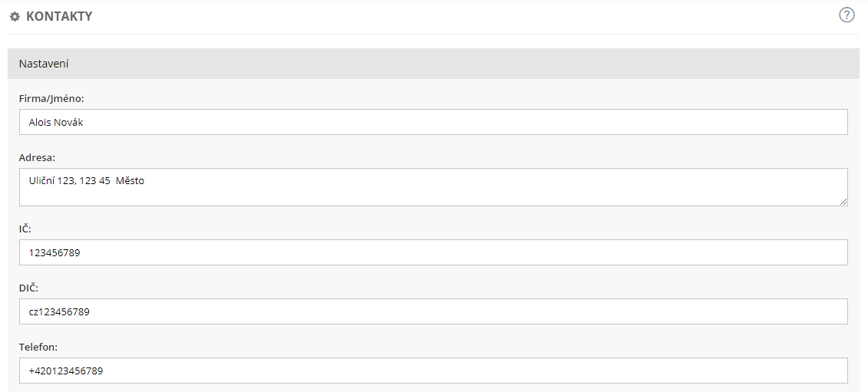Click the Adresa label
Image resolution: width=868 pixels, height=392 pixels.
37,158
